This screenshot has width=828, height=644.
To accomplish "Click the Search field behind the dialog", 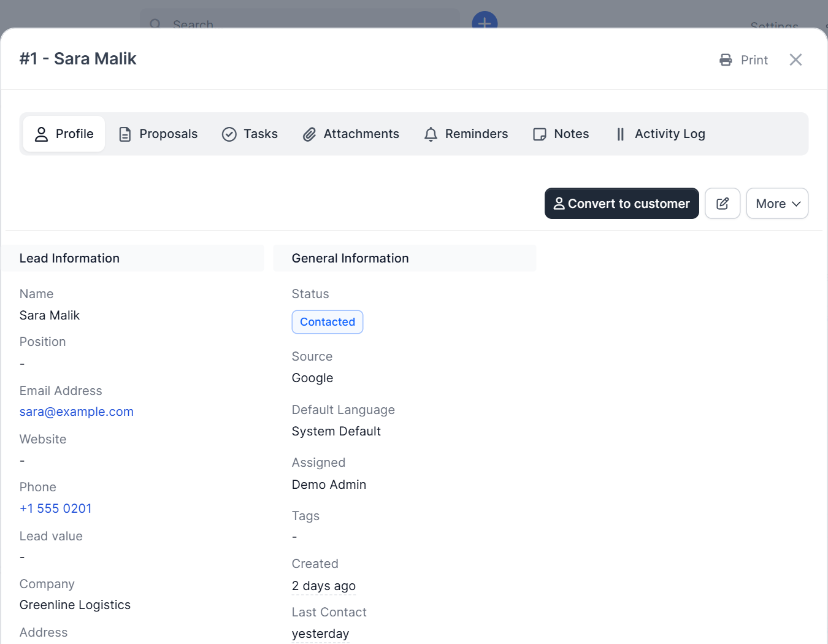I will pos(300,20).
